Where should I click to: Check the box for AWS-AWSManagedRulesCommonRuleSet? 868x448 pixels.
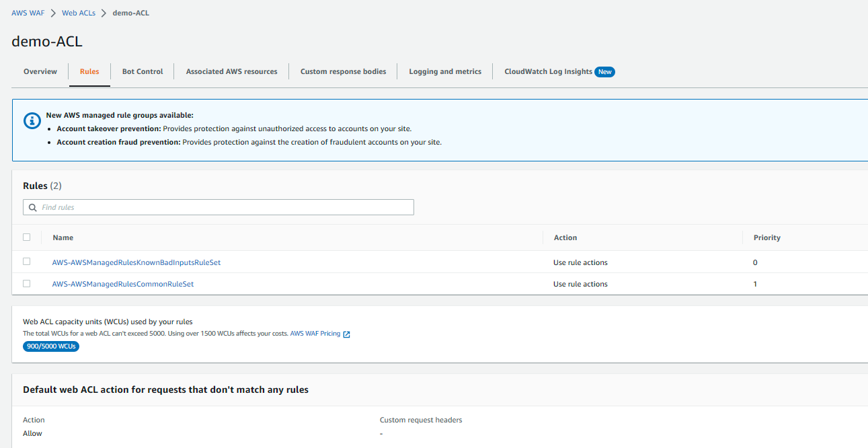click(27, 283)
